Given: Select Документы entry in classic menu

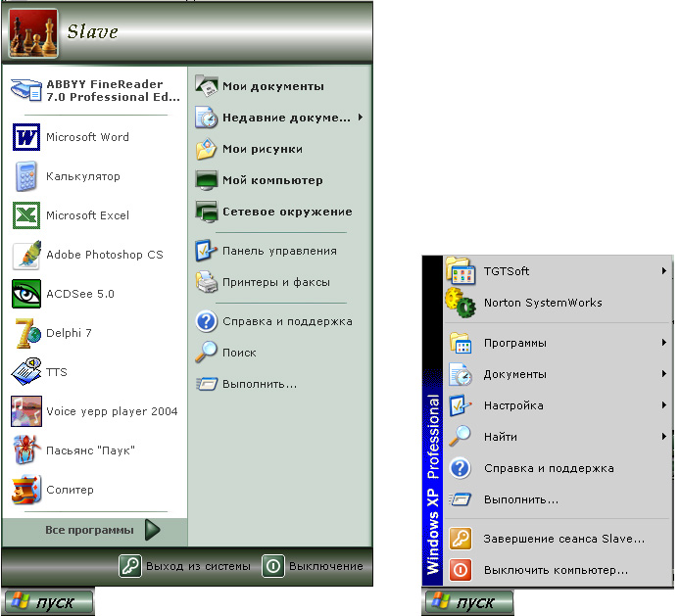Looking at the screenshot, I should coord(558,374).
